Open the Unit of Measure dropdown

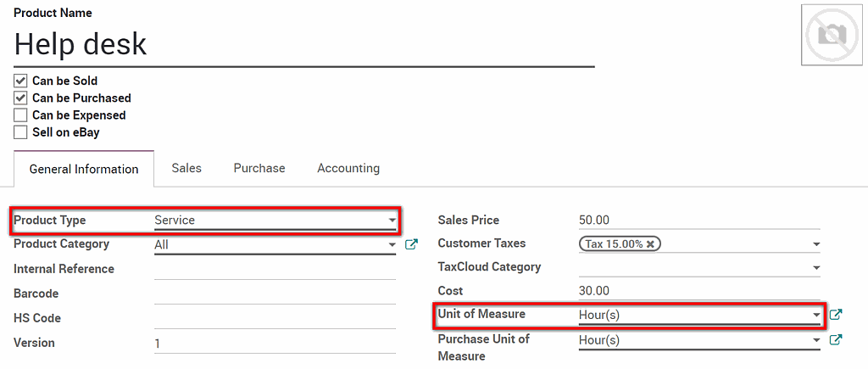point(816,315)
